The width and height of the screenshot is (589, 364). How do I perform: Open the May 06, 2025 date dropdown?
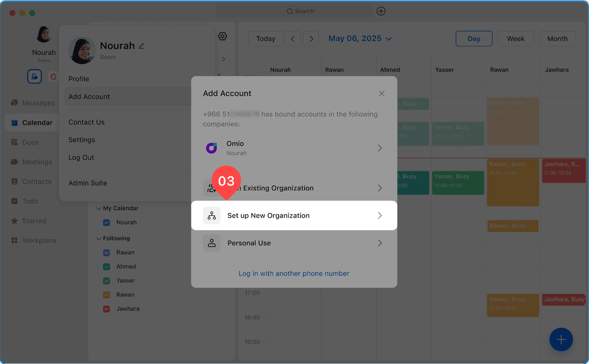360,39
